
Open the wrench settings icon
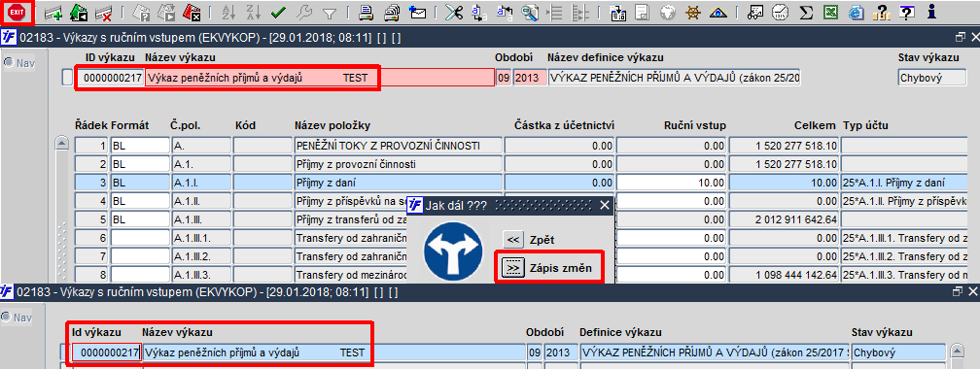(303, 12)
